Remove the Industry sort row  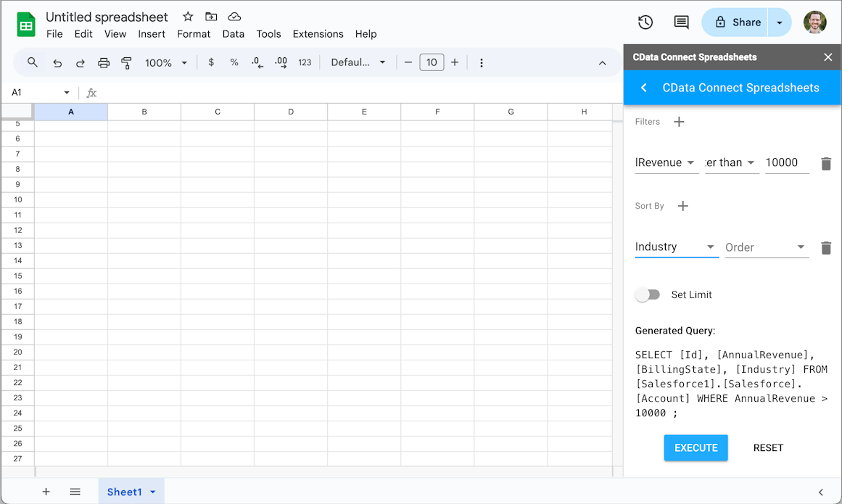(825, 248)
